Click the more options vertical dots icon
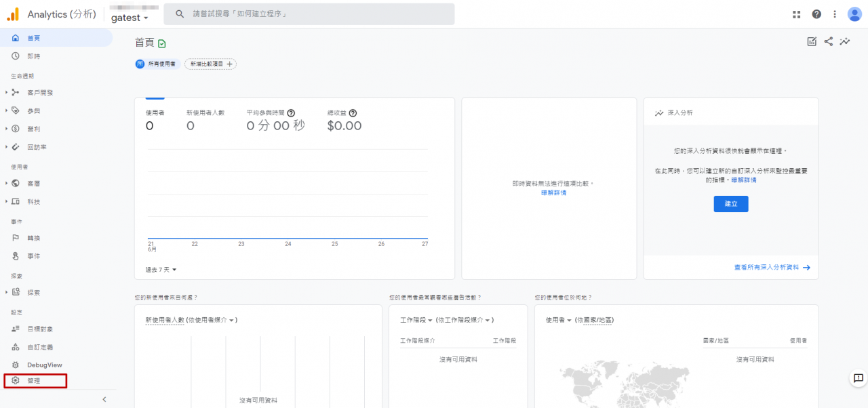The height and width of the screenshot is (408, 868). point(835,14)
